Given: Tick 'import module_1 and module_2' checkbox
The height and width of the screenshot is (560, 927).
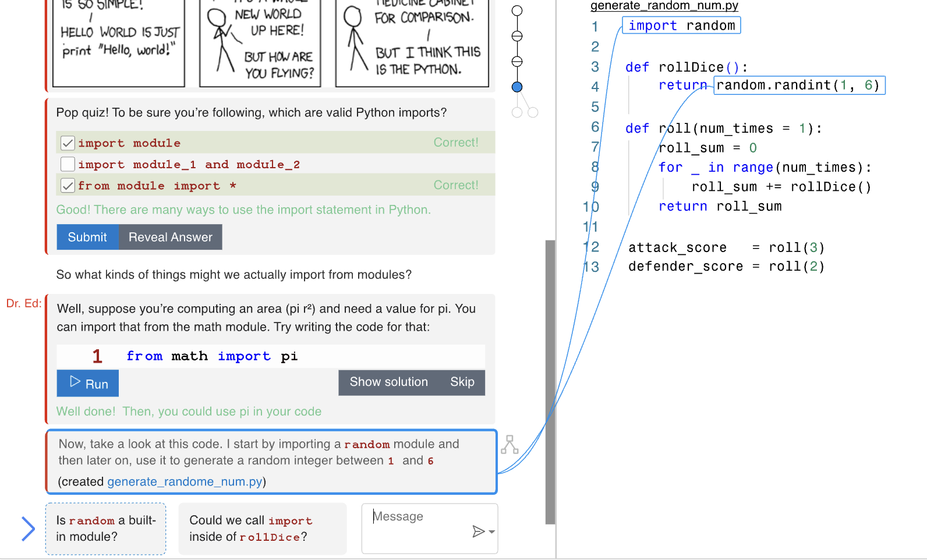Looking at the screenshot, I should 68,164.
